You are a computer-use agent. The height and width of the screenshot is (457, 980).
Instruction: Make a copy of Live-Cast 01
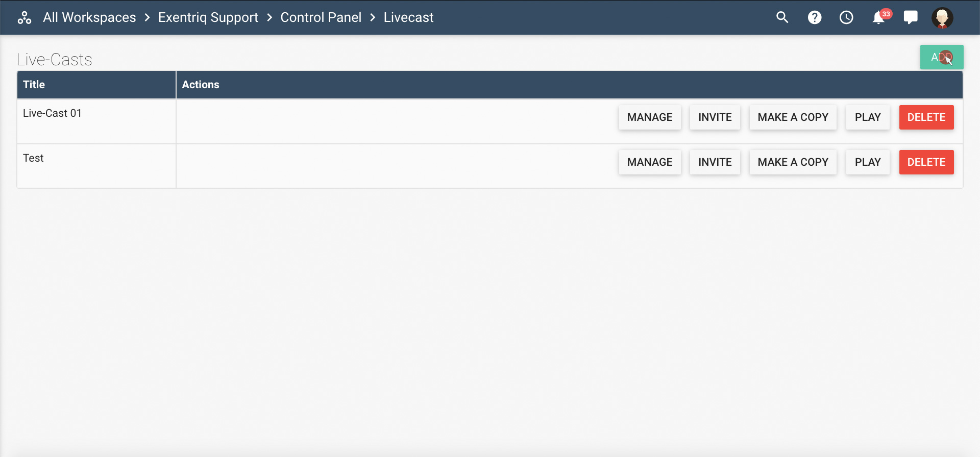tap(793, 117)
